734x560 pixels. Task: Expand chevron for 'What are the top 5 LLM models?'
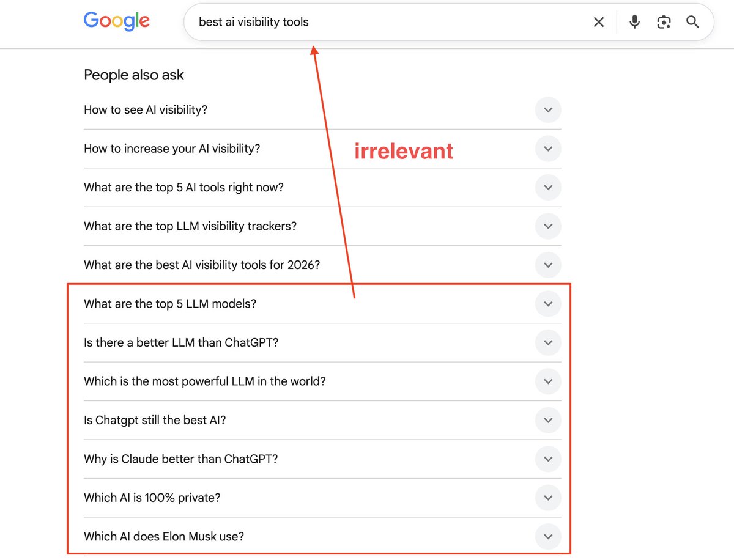point(548,304)
